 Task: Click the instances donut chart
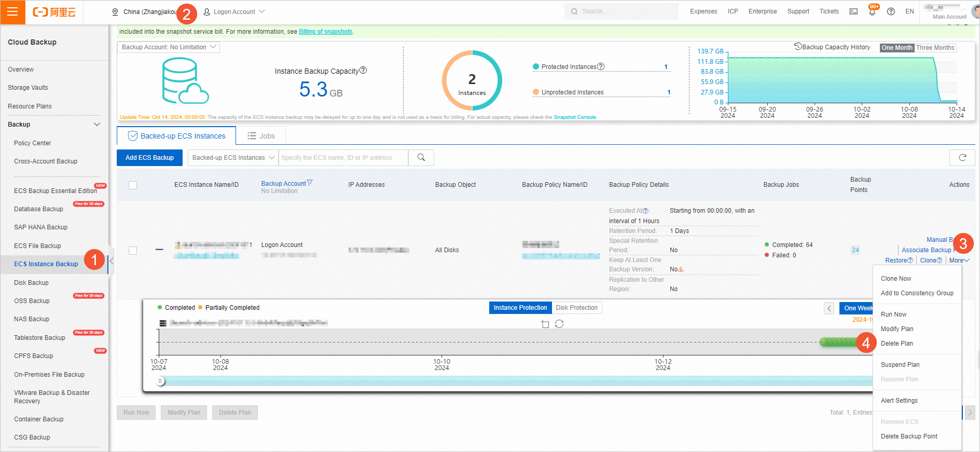[x=472, y=80]
